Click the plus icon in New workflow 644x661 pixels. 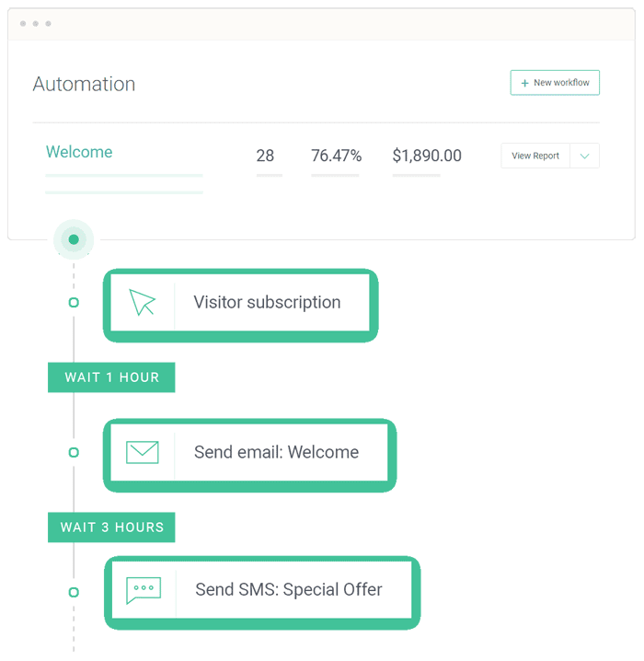click(x=524, y=83)
